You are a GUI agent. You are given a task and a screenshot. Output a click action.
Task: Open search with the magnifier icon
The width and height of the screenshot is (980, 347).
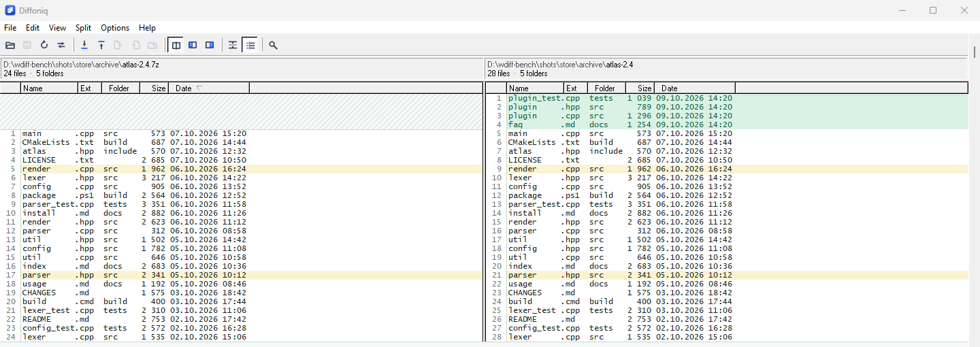point(273,45)
